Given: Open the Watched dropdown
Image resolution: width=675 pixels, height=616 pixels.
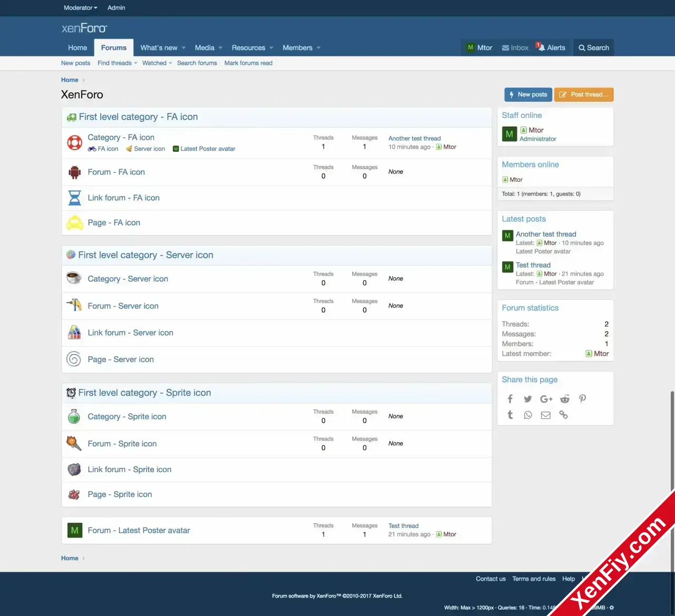Looking at the screenshot, I should 157,63.
